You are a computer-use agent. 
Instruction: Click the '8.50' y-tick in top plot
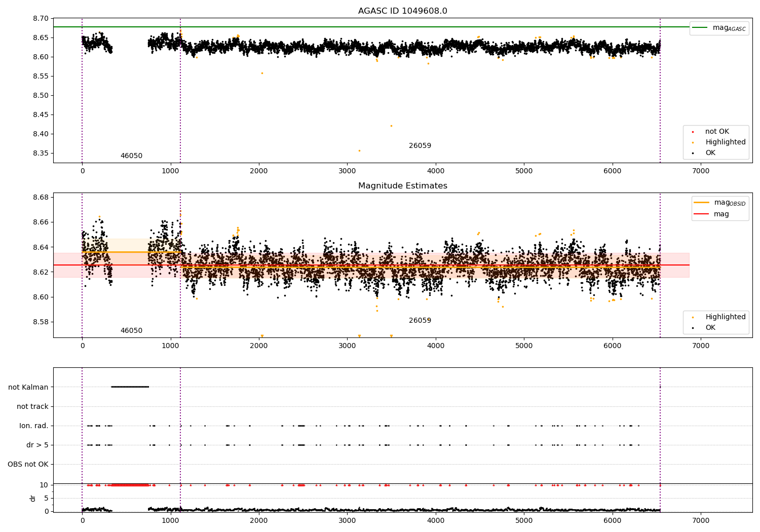point(41,95)
